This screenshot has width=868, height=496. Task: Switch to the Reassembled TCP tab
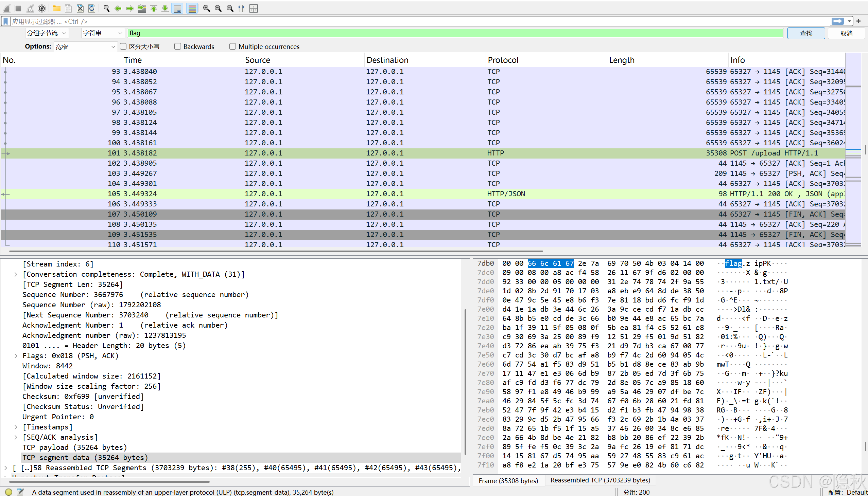(601, 480)
